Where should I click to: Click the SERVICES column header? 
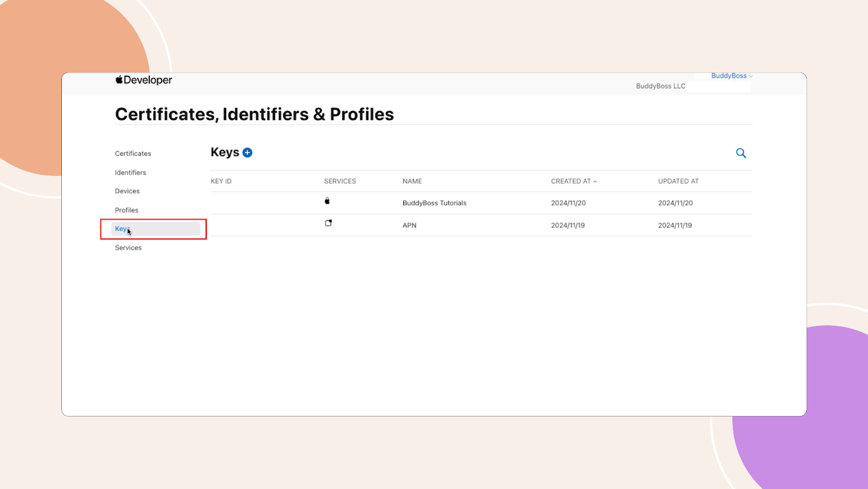coord(340,181)
